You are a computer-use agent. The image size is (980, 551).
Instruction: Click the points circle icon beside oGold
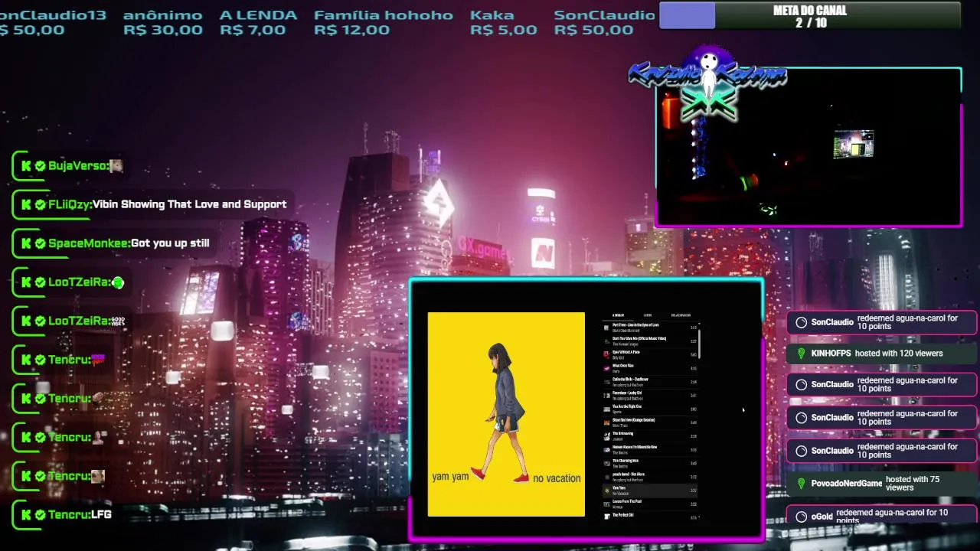(801, 517)
